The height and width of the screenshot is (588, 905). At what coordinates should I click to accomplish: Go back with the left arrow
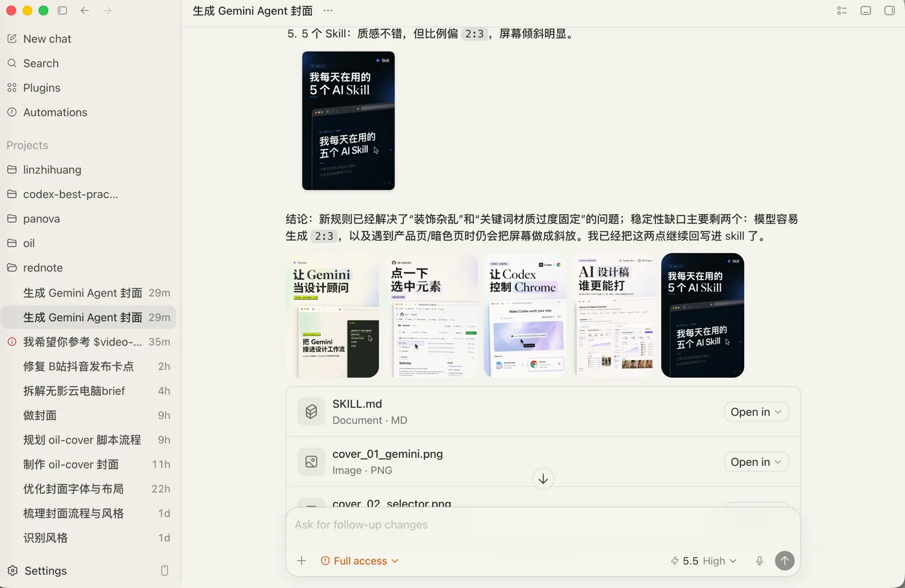point(85,10)
